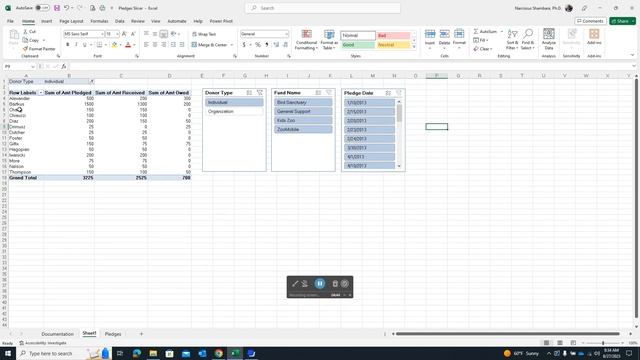Expand the cell styles gallery
This screenshot has height=360, width=640.
(x=414, y=47)
